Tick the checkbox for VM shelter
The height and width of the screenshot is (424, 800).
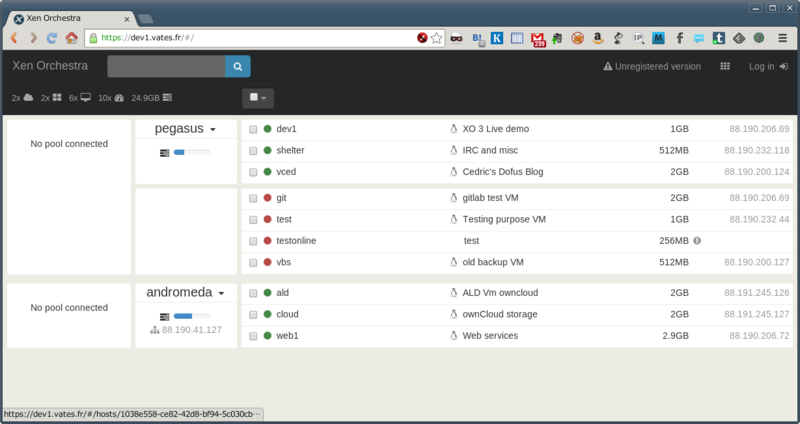coord(253,151)
